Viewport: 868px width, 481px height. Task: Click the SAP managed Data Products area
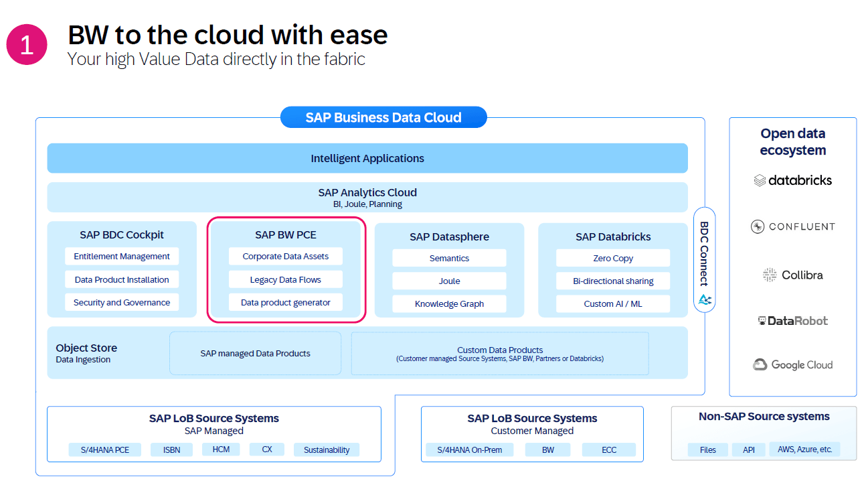click(255, 353)
